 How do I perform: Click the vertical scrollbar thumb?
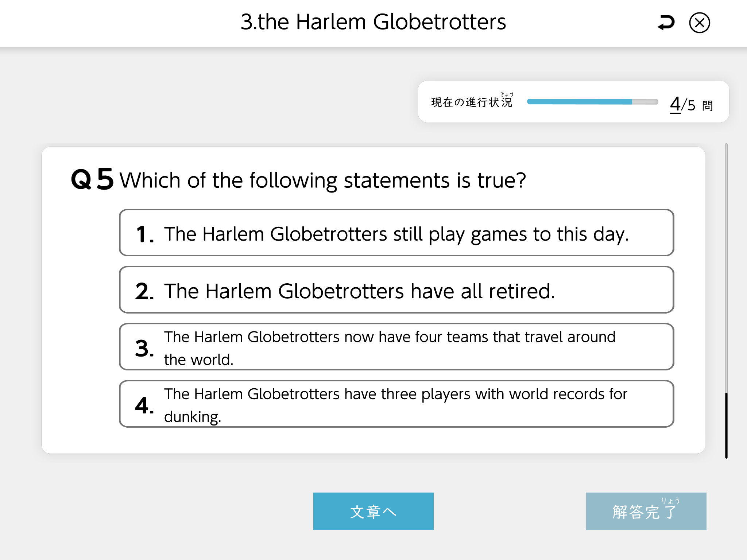tap(726, 425)
